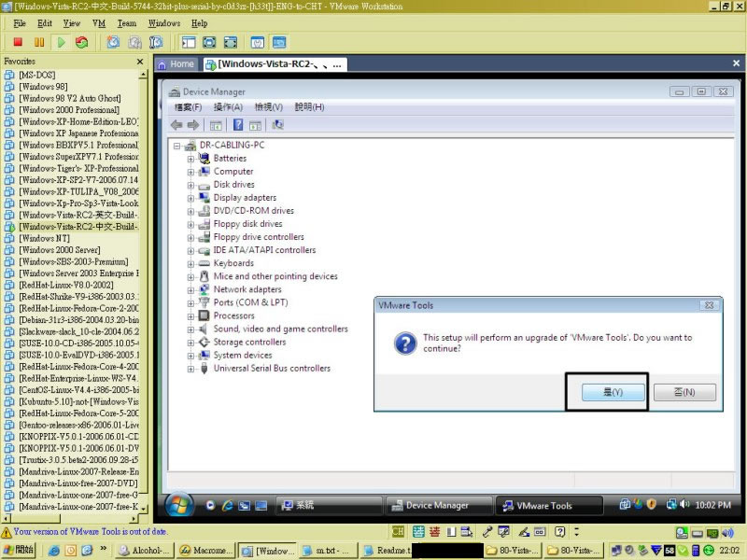
Task: Select [Windows 2000 Server] favorite
Action: pos(60,250)
